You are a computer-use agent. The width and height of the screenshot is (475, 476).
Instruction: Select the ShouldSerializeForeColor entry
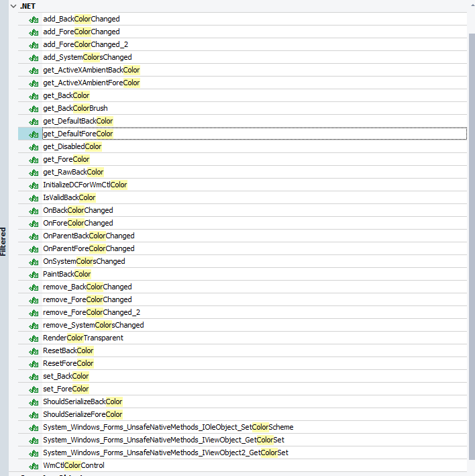[242, 414]
